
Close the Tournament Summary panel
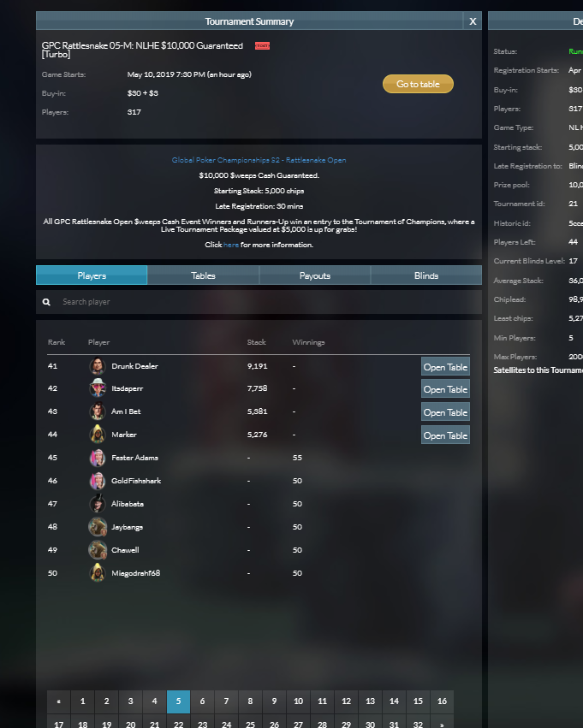473,21
